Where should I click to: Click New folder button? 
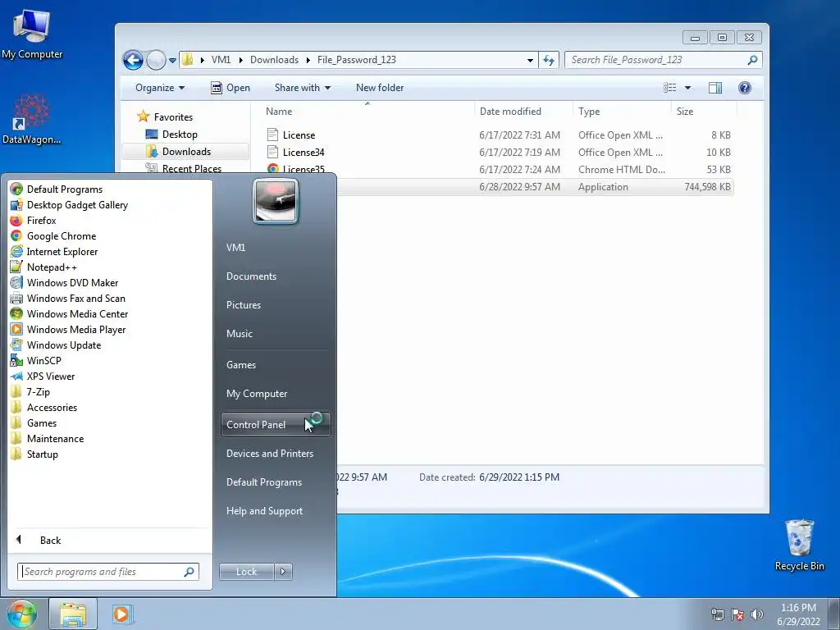click(x=379, y=88)
